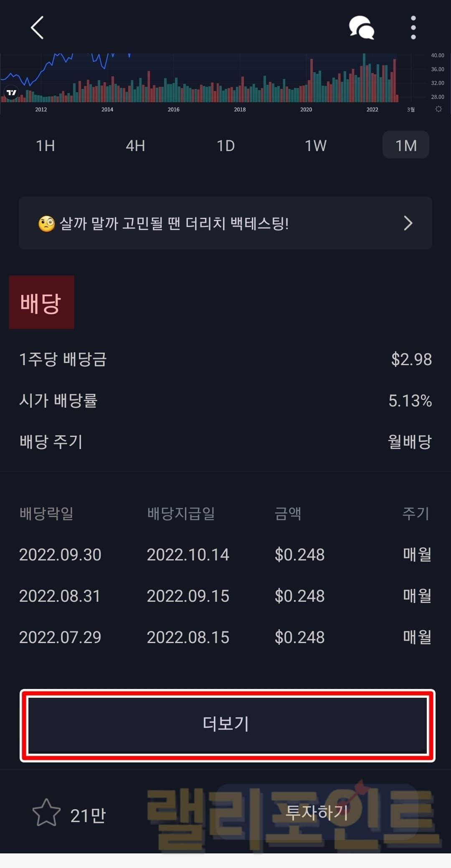The image size is (451, 868).
Task: Tap the back arrow icon
Action: pos(37,28)
